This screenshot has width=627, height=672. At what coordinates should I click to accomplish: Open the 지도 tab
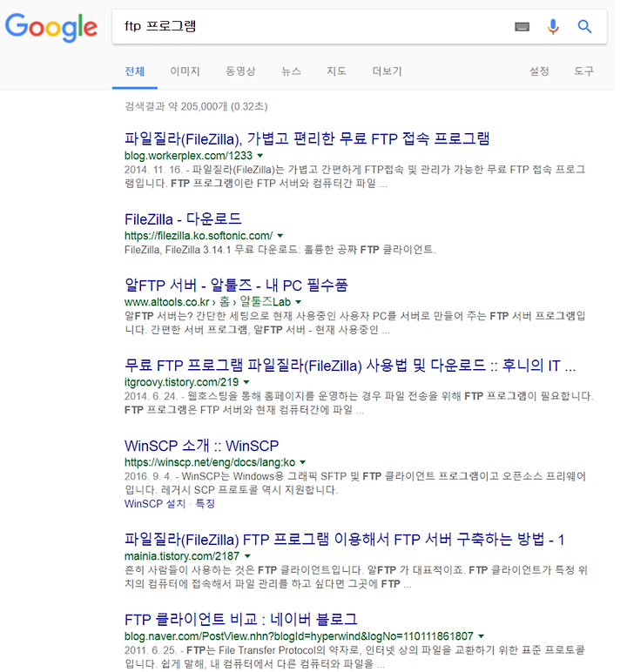click(336, 71)
